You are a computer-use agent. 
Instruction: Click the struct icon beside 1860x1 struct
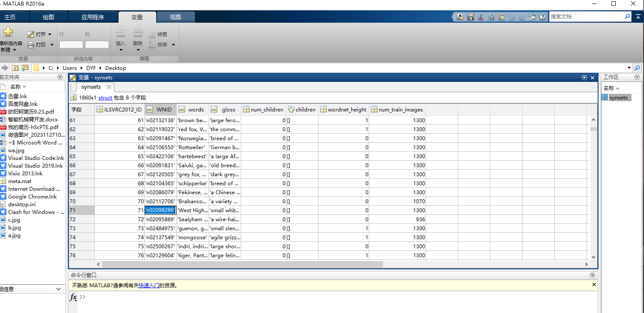[x=73, y=98]
